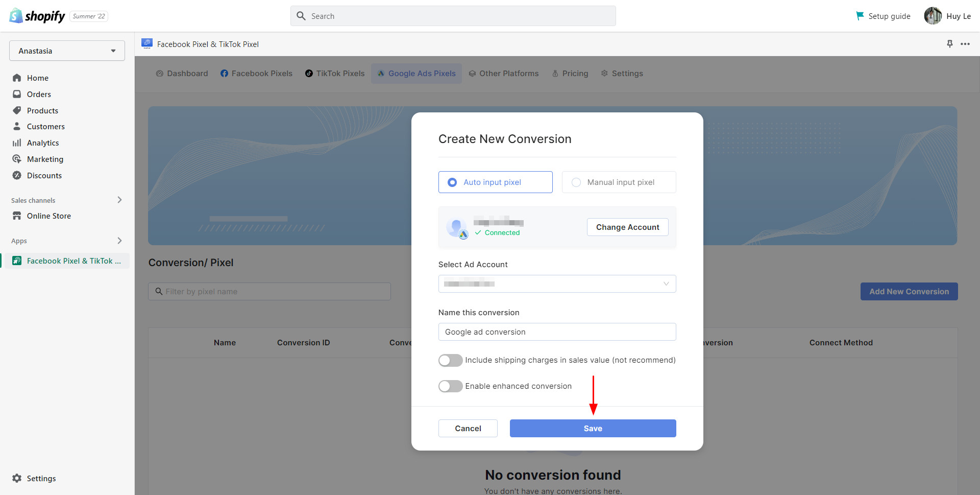Click the Change Account button

(627, 227)
